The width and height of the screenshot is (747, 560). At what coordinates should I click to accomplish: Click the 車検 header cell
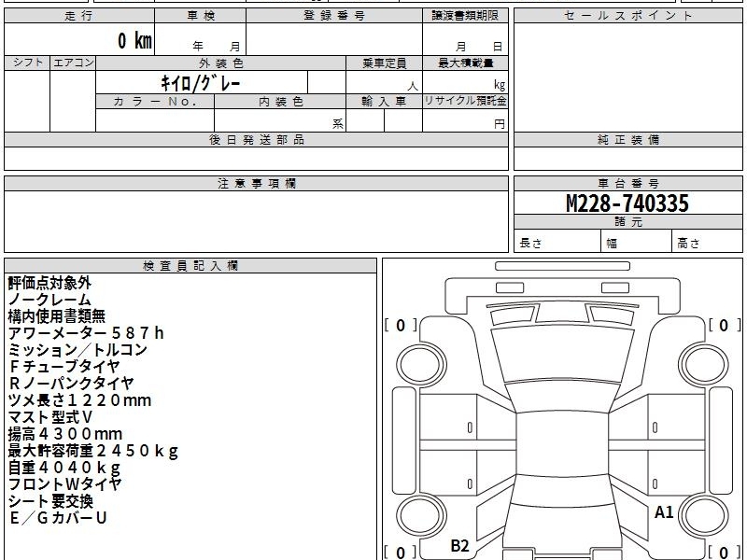point(200,16)
